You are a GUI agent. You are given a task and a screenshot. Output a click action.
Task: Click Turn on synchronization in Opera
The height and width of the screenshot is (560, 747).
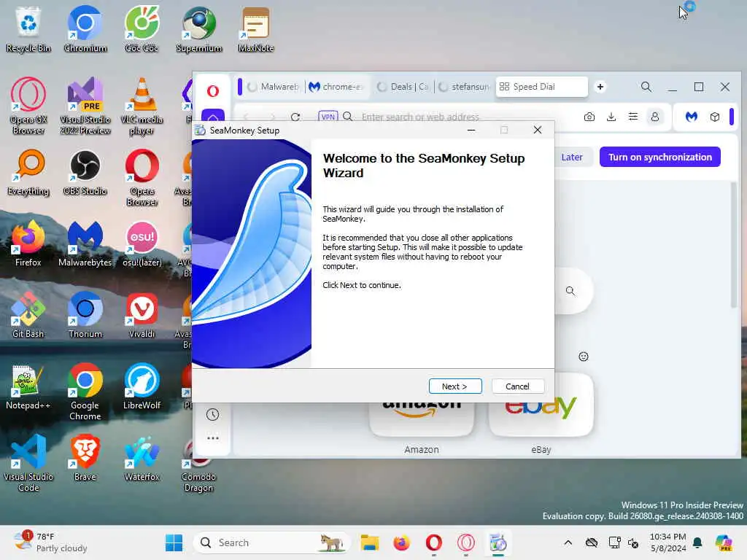[x=659, y=157]
